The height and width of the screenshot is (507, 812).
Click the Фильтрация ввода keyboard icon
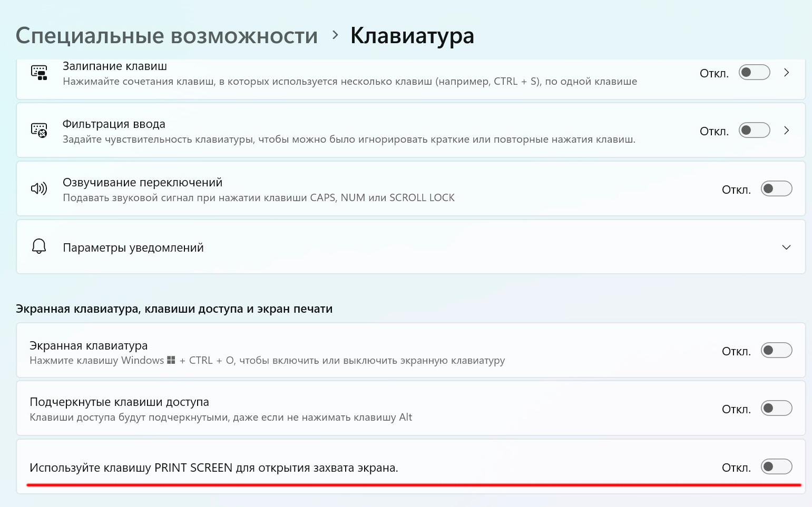pyautogui.click(x=39, y=131)
